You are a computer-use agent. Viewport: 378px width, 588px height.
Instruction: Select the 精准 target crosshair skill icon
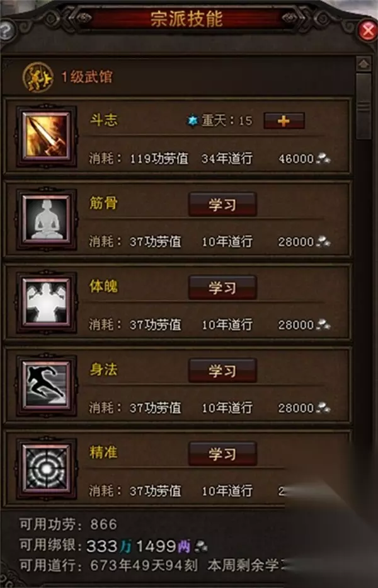[x=47, y=469]
